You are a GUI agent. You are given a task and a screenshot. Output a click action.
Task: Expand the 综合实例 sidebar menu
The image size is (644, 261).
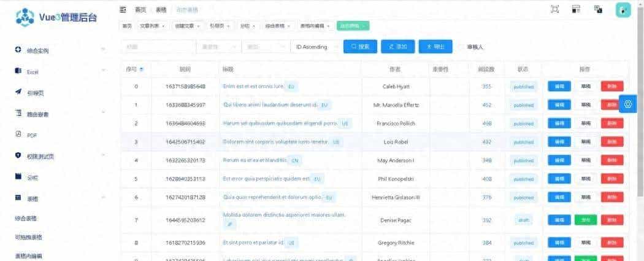102,50
